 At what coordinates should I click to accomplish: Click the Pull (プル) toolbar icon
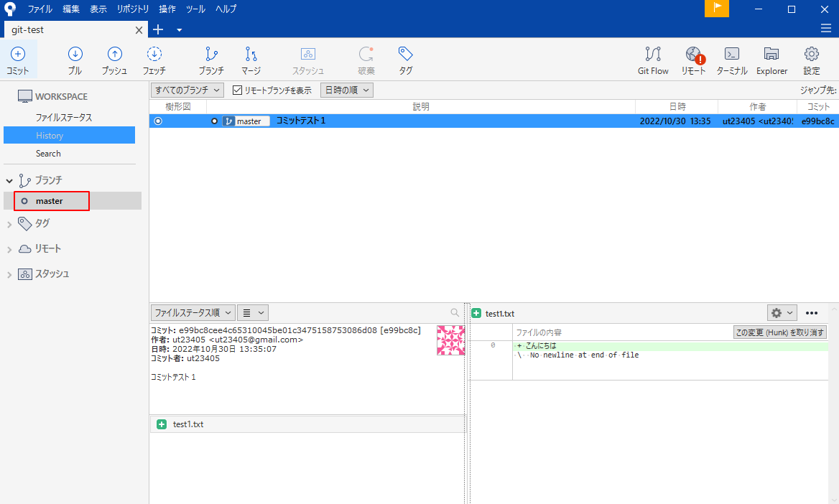tap(75, 60)
